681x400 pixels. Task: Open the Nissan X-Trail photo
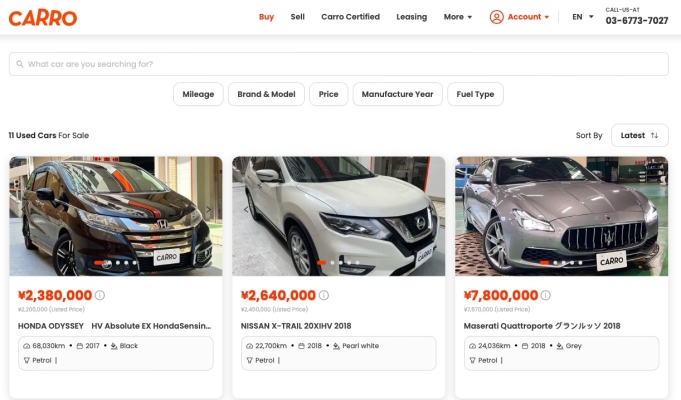338,216
